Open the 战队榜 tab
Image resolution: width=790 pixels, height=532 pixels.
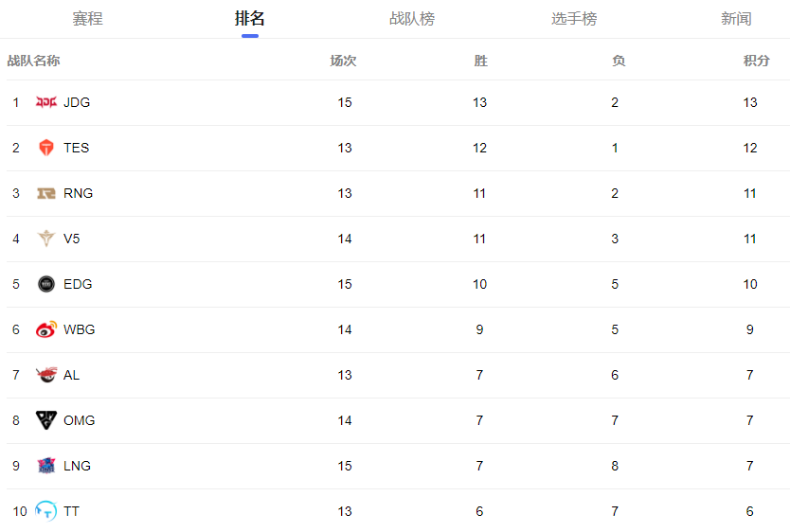point(412,19)
